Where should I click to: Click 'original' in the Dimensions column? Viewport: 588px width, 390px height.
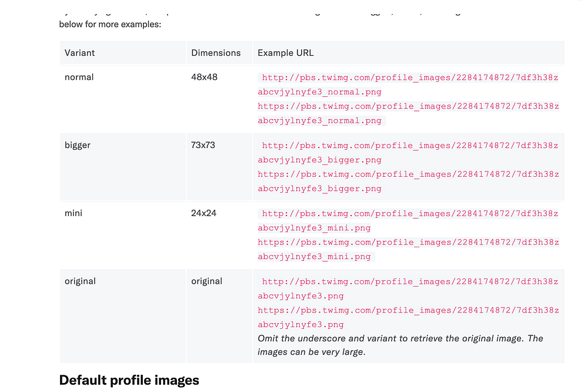(206, 281)
